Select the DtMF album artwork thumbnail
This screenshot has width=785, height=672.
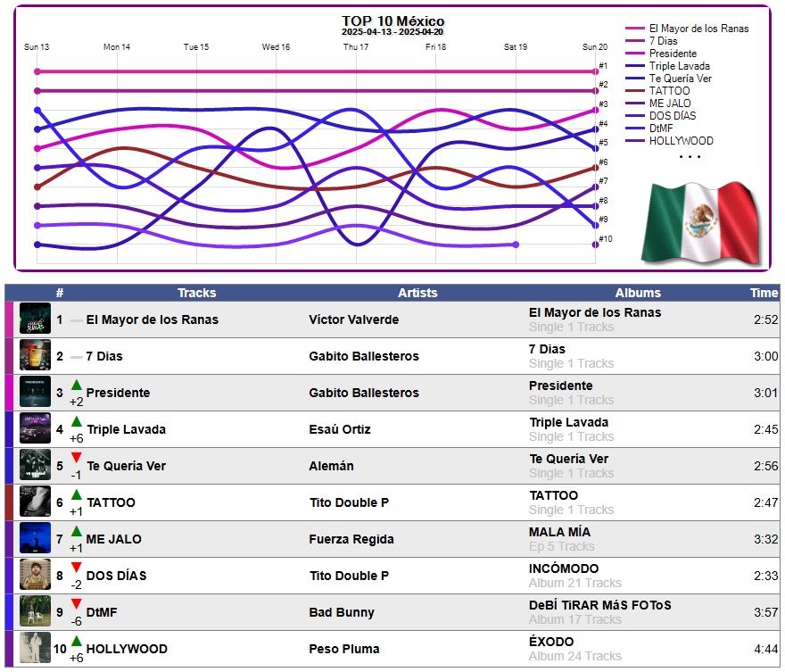(x=35, y=611)
